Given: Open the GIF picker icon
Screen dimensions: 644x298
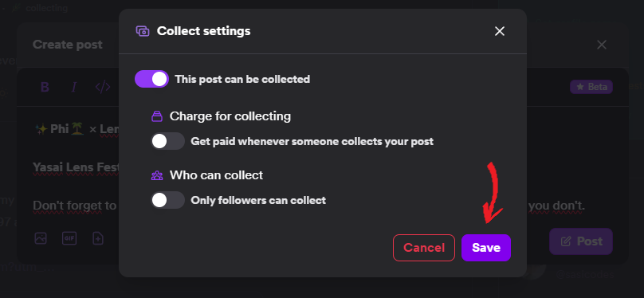Looking at the screenshot, I should coord(69,238).
